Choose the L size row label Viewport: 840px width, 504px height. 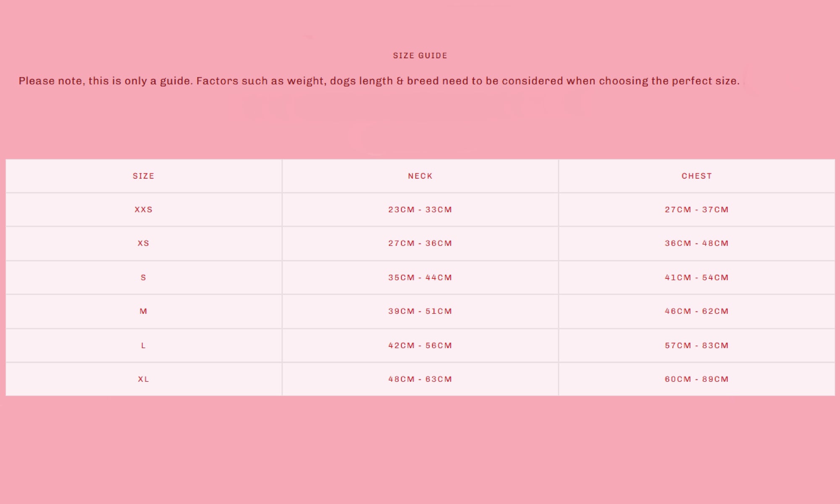[x=144, y=346]
